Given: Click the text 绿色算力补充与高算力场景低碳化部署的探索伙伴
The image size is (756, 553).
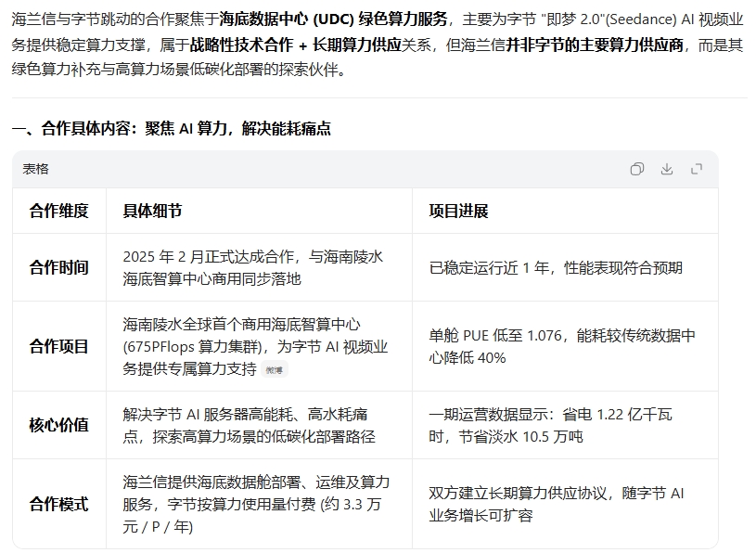Looking at the screenshot, I should pos(178,70).
